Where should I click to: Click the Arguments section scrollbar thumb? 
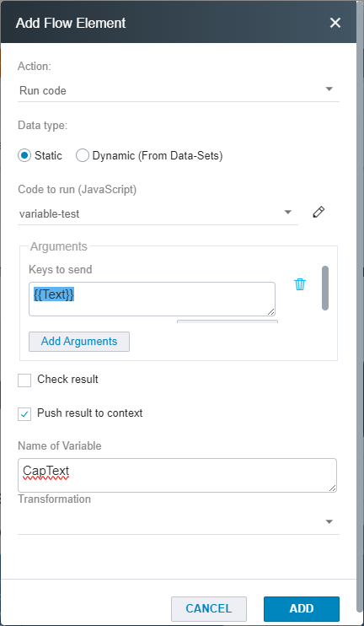click(x=325, y=288)
